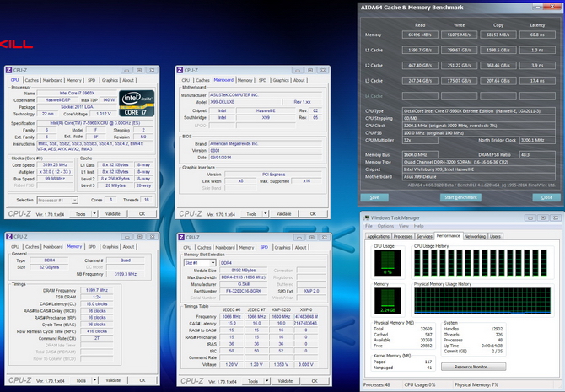Click AIDA64 L1 Cache Write value 799.67 GB/s
This screenshot has height=392, width=565.
click(459, 50)
